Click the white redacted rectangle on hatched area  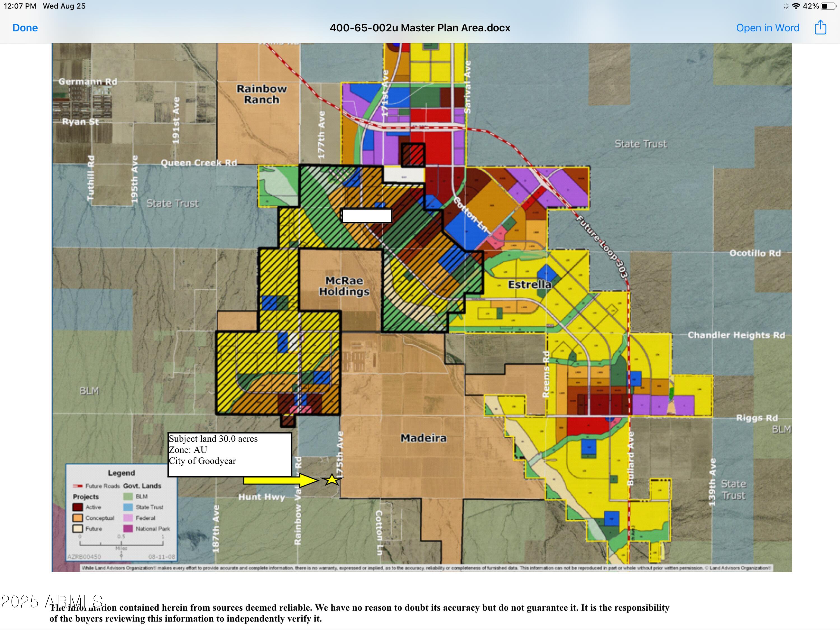click(367, 216)
